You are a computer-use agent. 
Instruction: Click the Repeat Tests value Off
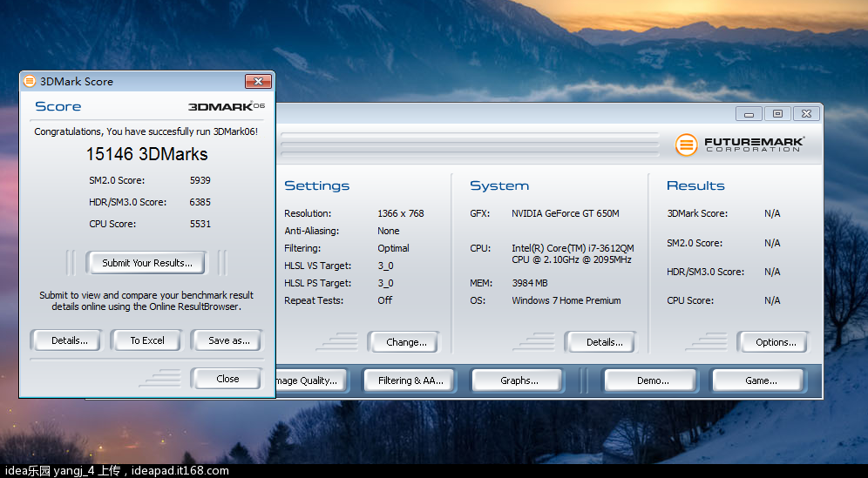[x=384, y=300]
